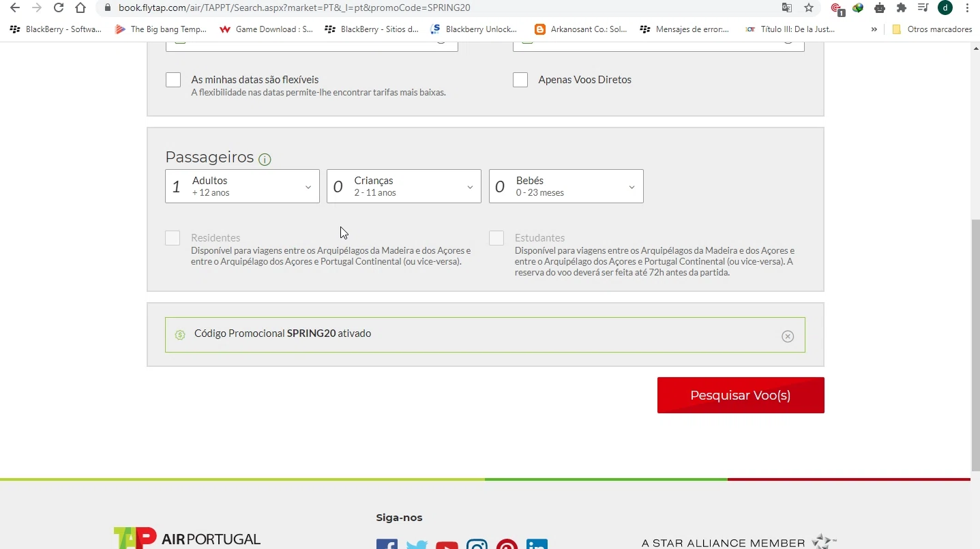Viewport: 980px width, 549px height.
Task: Open the TAP Instagram icon
Action: [477, 544]
